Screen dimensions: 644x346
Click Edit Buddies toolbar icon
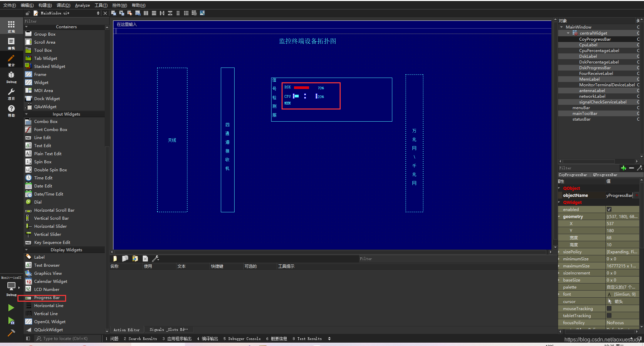(x=130, y=13)
